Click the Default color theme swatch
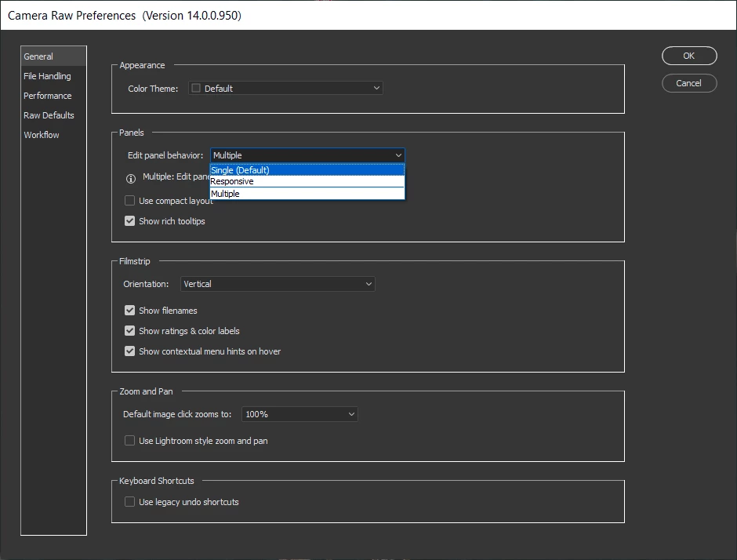This screenshot has height=560, width=737. 197,89
